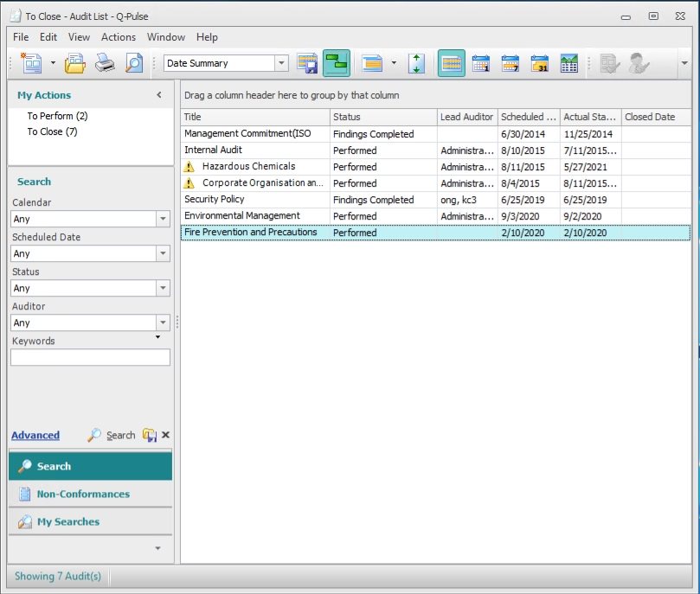The width and height of the screenshot is (700, 594).
Task: Toggle the highlighted list view button
Action: [x=451, y=63]
